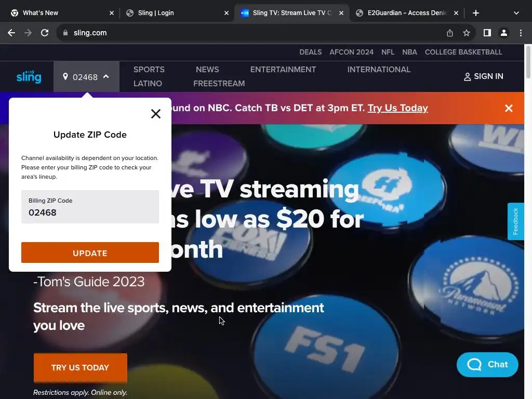The width and height of the screenshot is (532, 399).
Task: Open the LATINO menu
Action: coord(148,84)
